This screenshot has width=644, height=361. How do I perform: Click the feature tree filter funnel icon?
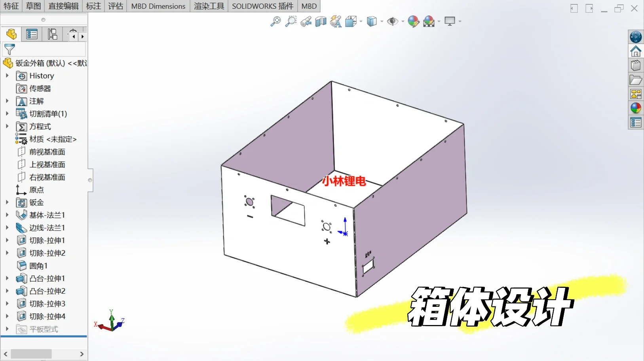point(9,49)
